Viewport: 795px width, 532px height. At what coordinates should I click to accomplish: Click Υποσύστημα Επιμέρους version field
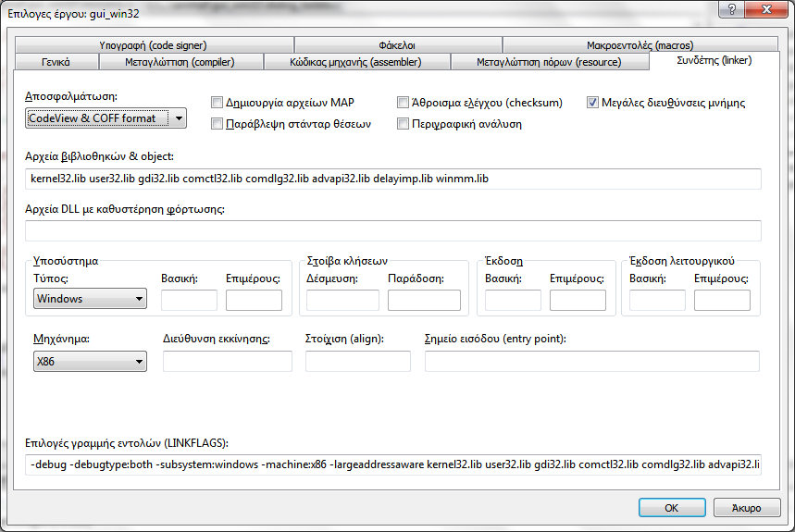click(x=254, y=300)
